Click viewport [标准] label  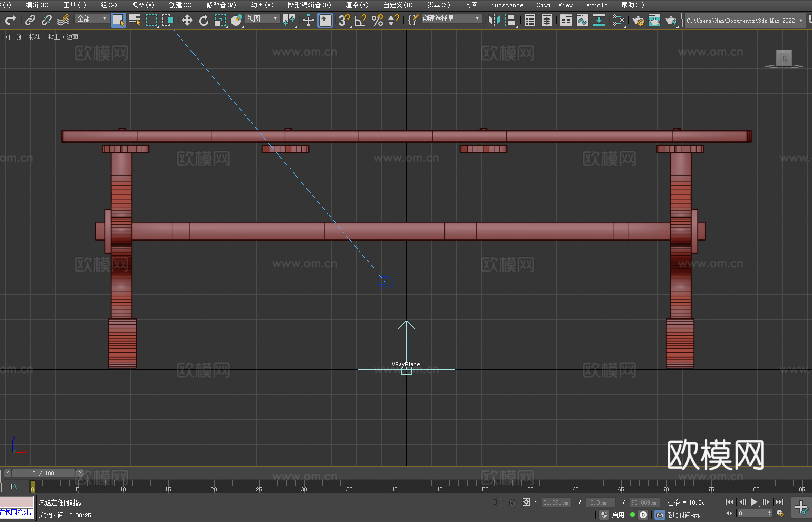(x=35, y=37)
